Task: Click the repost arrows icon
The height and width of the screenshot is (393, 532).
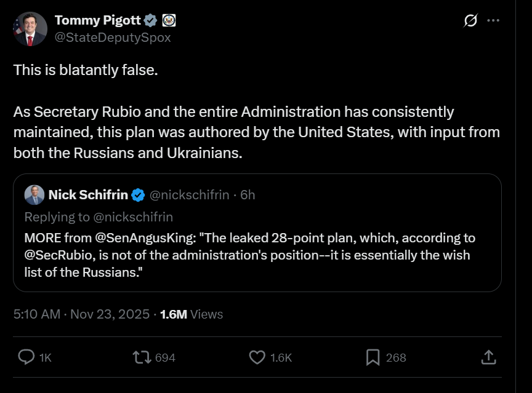Action: click(x=142, y=357)
